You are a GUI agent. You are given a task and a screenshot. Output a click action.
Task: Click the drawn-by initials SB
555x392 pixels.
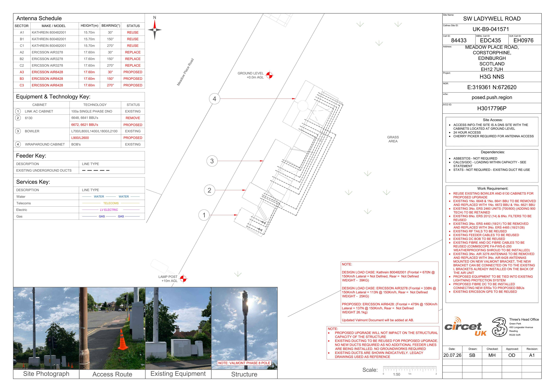(472, 356)
